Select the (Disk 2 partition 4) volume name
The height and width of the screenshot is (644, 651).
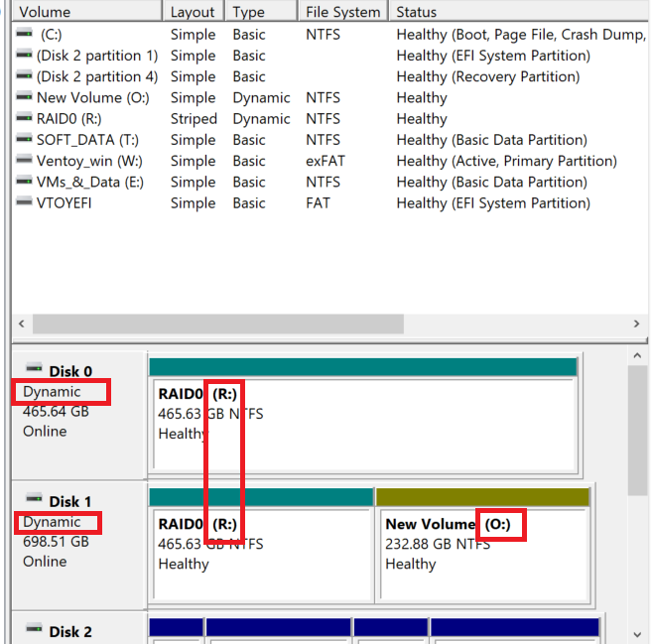(97, 76)
